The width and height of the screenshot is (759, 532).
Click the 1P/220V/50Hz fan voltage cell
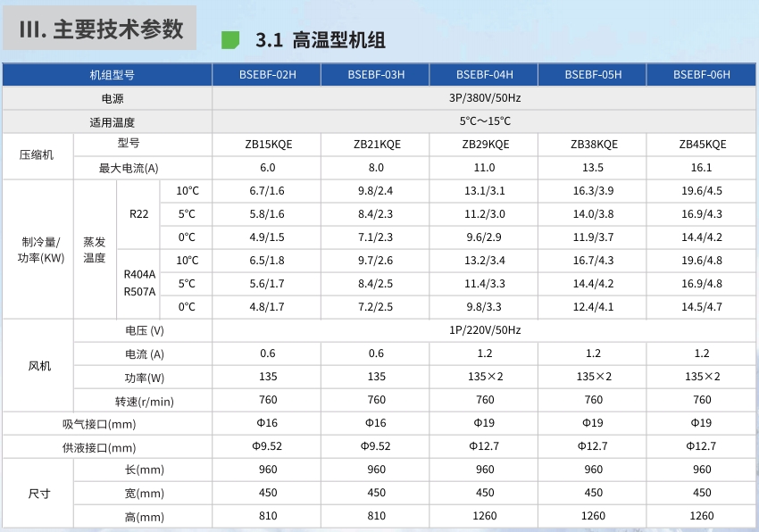485,330
